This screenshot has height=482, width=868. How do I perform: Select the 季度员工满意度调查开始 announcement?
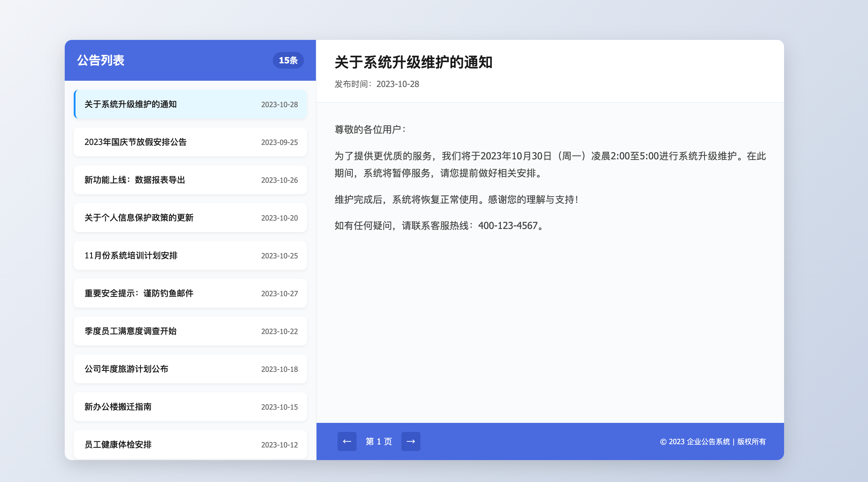(131, 331)
